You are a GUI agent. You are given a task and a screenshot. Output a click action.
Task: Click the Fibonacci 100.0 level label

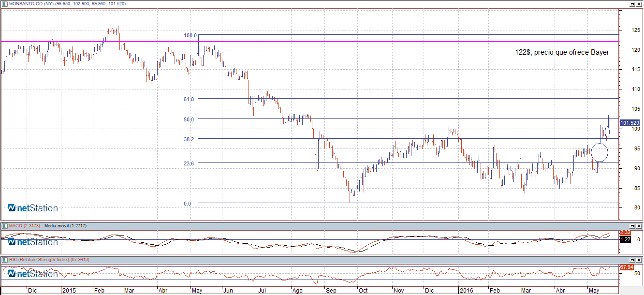(190, 36)
